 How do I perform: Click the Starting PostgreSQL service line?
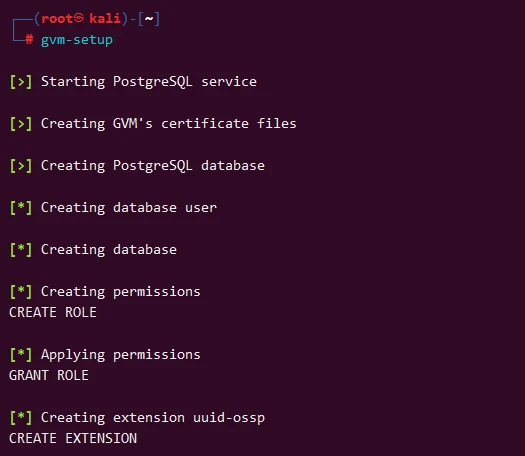coord(149,82)
